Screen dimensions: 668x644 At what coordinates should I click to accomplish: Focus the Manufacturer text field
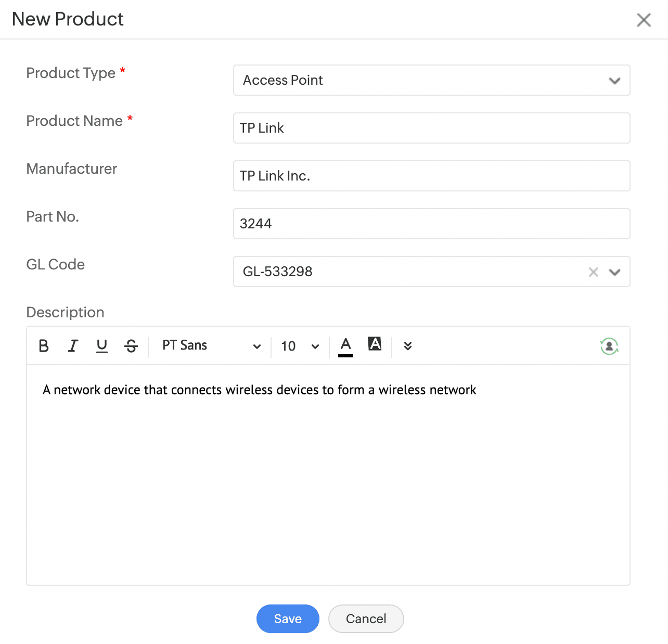pyautogui.click(x=431, y=176)
